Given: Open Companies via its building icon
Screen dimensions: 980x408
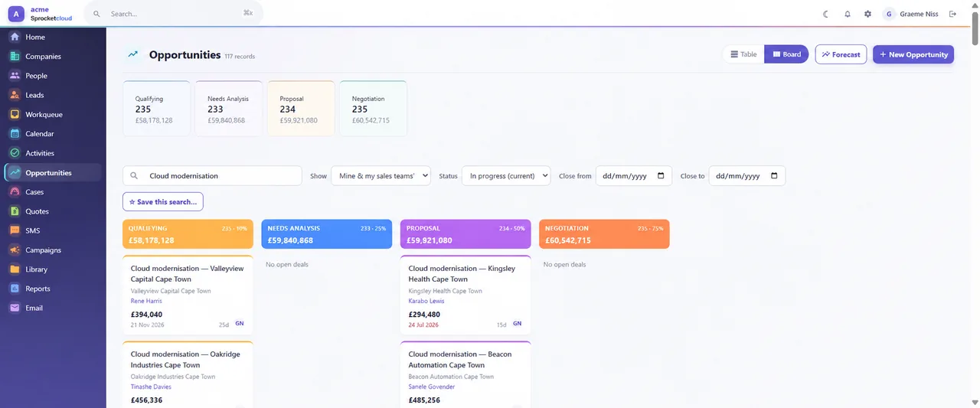Looking at the screenshot, I should coord(15,56).
